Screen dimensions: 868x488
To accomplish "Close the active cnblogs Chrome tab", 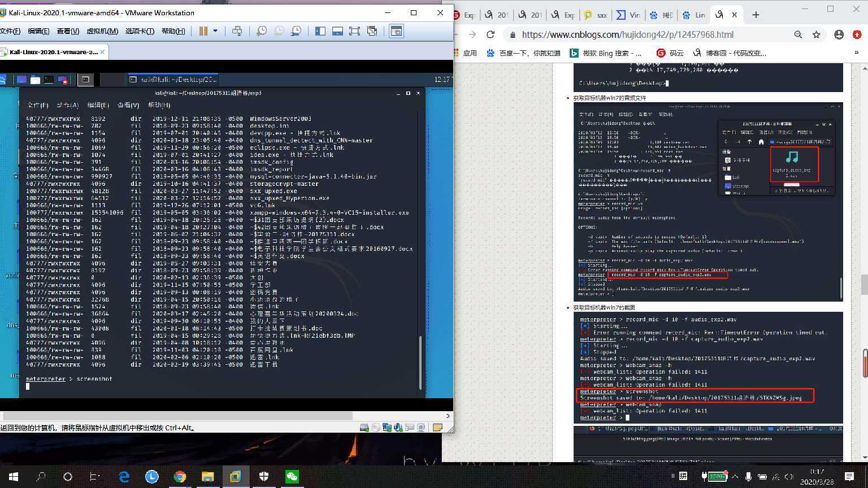I will click(735, 15).
